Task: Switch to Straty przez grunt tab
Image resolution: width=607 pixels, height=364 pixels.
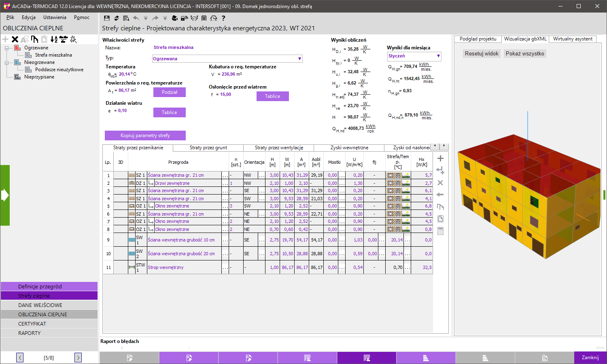Action: (208, 148)
